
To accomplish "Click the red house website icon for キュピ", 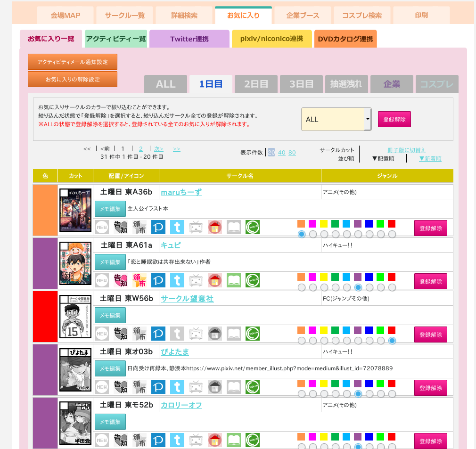I will pyautogui.click(x=215, y=280).
